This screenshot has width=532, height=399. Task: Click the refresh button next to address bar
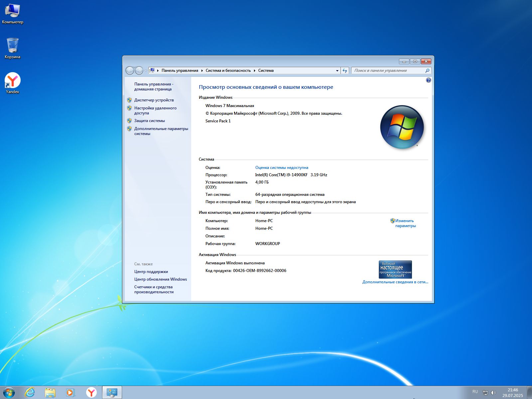345,70
